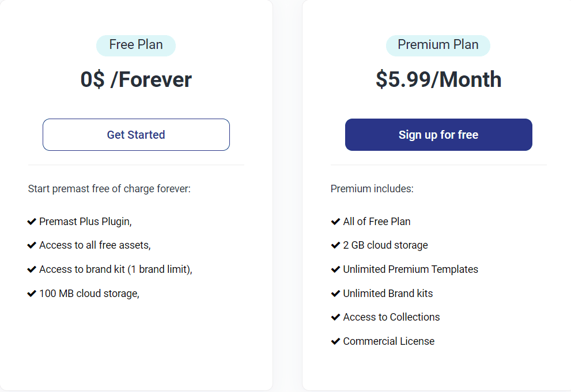Click the Sign up for free button
This screenshot has height=392, width=571.
click(438, 134)
